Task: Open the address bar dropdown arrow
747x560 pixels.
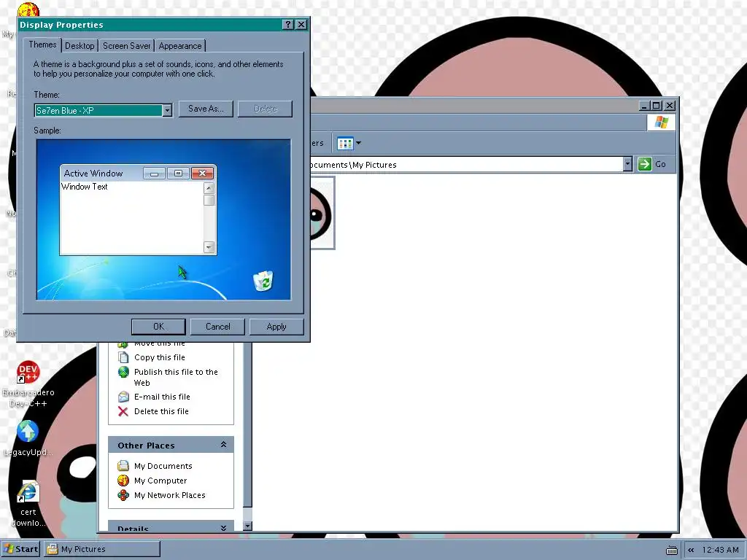Action: (627, 164)
